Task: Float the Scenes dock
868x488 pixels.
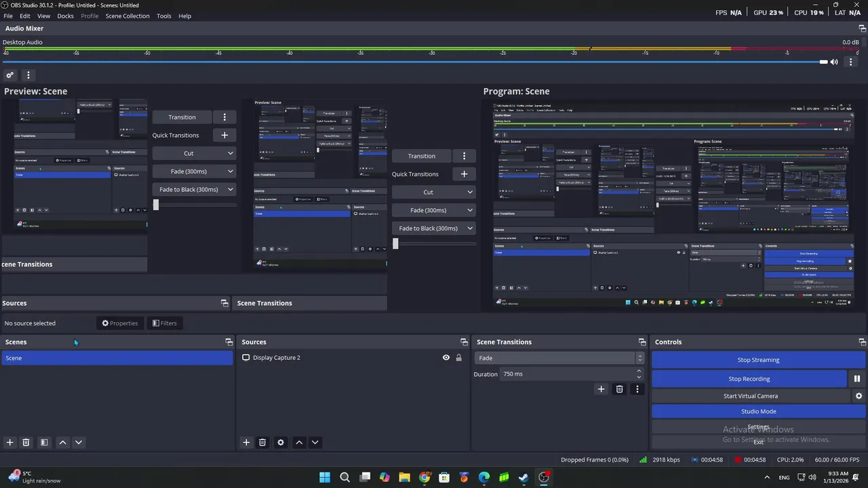Action: [229, 342]
